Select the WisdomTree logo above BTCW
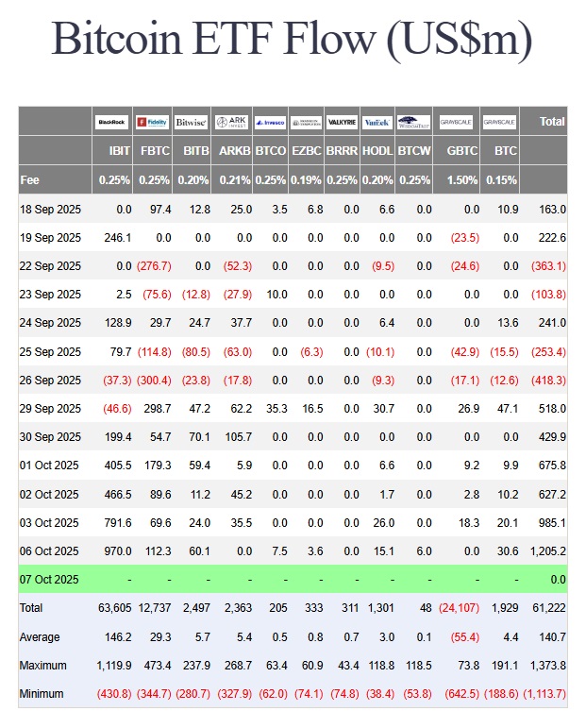The image size is (586, 728). coord(413,122)
